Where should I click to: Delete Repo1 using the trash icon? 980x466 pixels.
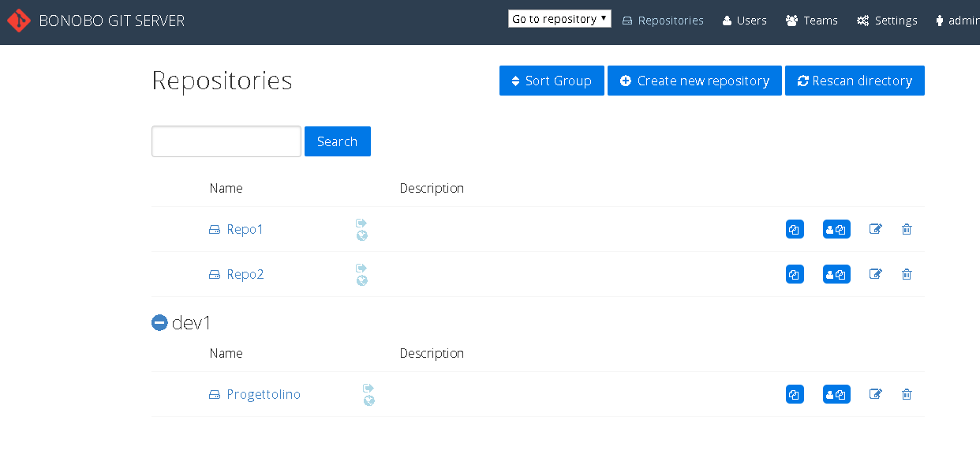tap(907, 229)
